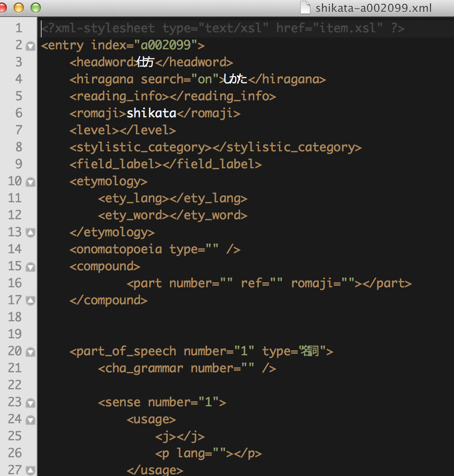Image resolution: width=454 pixels, height=476 pixels.
Task: Click the fold end marker on line 13
Action: coord(30,232)
